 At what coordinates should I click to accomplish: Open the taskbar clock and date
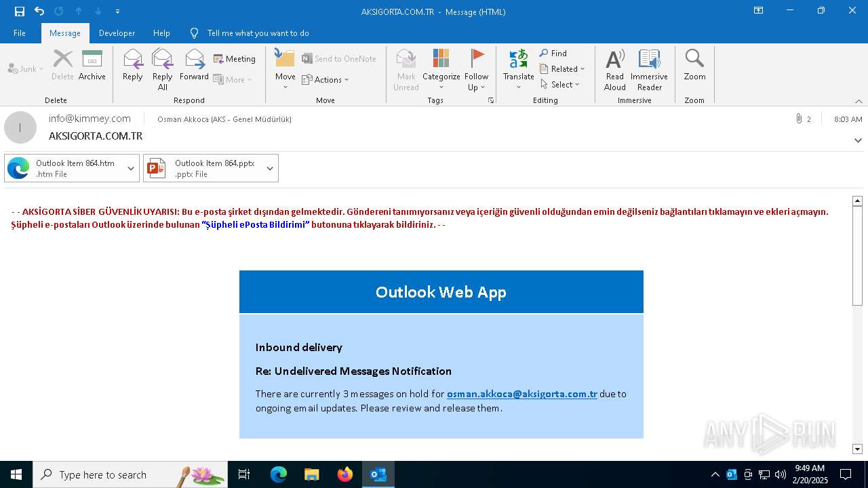pos(810,474)
